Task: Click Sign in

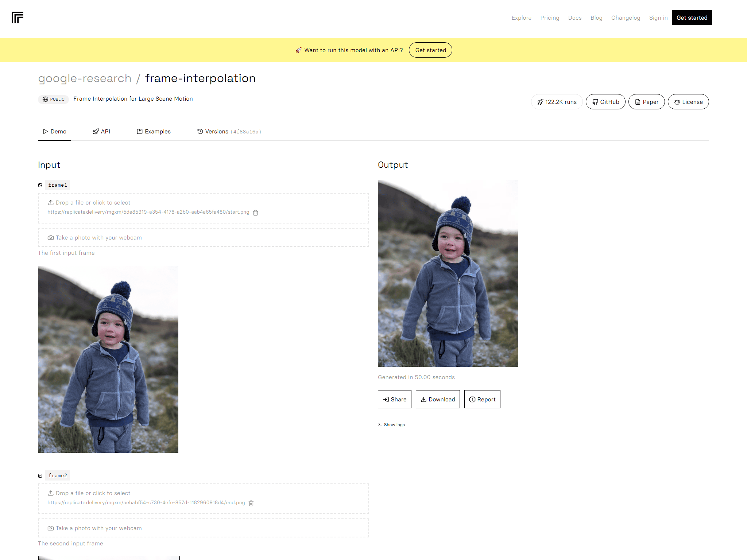Action: coord(658,17)
